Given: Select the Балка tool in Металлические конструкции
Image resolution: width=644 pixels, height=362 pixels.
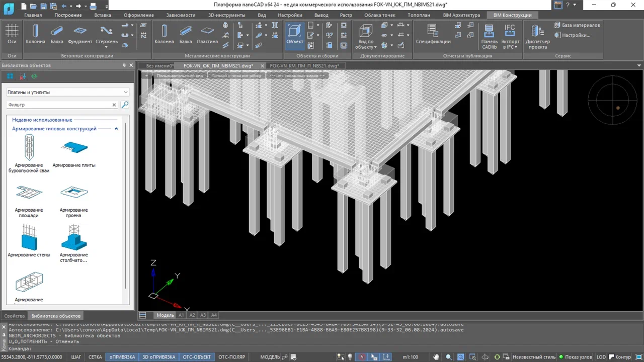Looking at the screenshot, I should 186,34.
